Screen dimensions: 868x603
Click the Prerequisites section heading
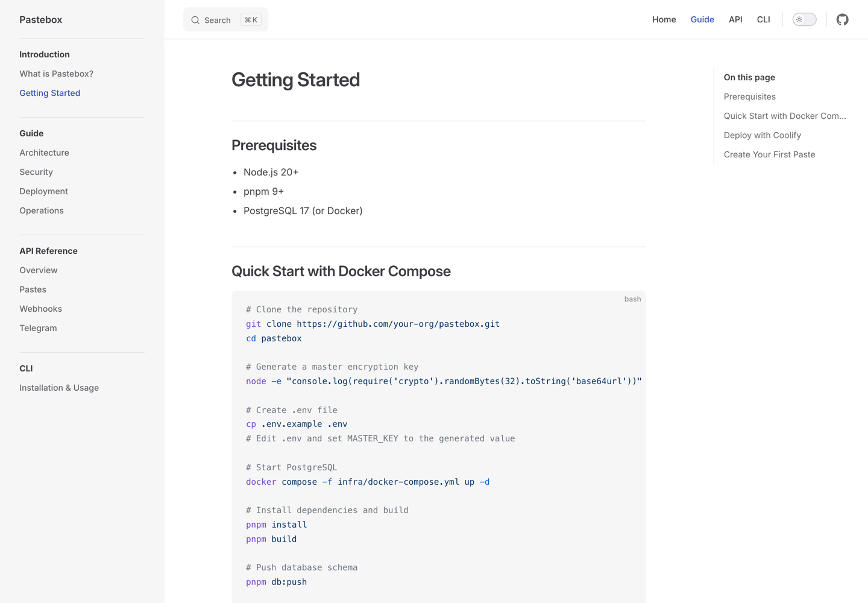[x=274, y=145]
